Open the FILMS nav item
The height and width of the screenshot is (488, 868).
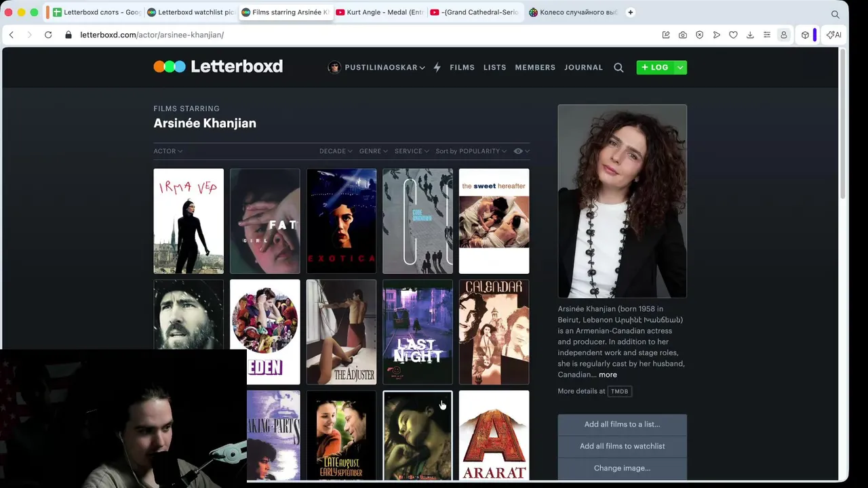462,67
